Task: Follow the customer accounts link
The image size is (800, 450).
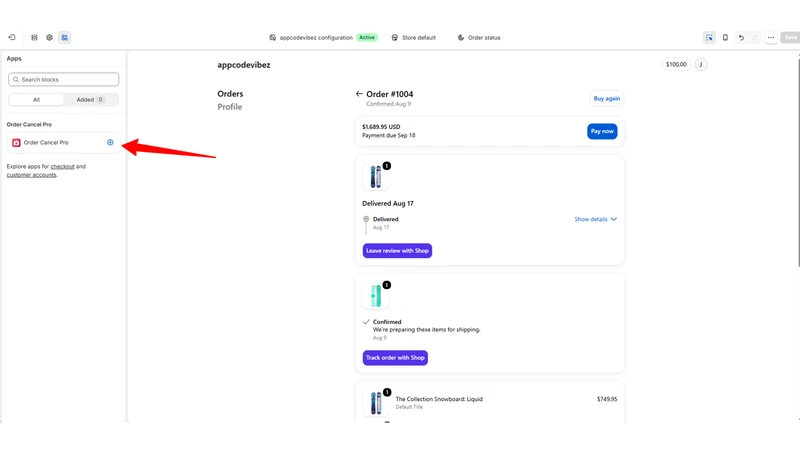Action: pos(32,174)
